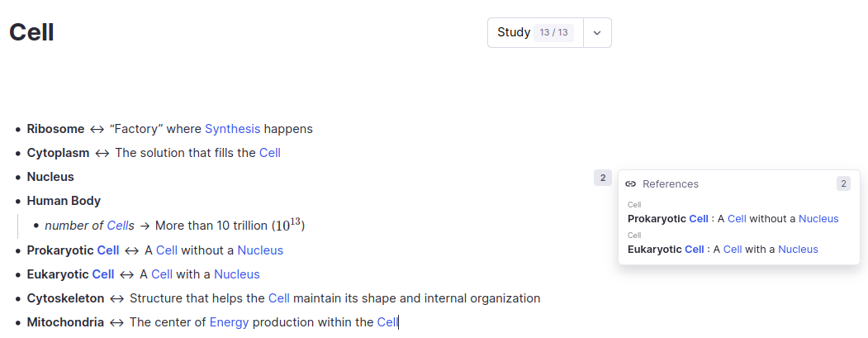The width and height of the screenshot is (868, 338).
Task: Click the count badge in the References panel header
Action: [x=843, y=184]
